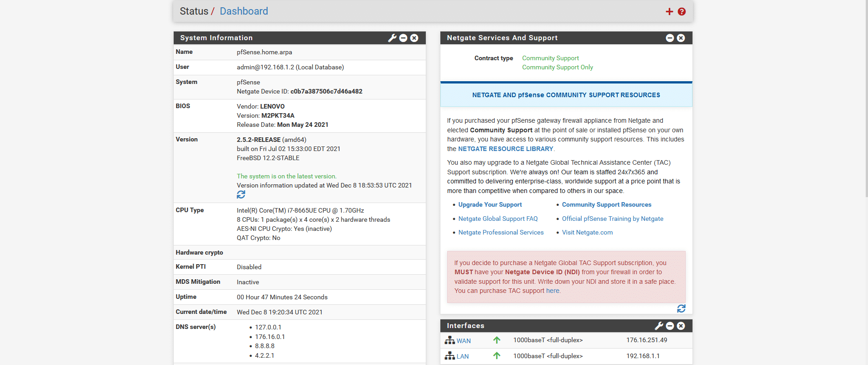Click the user admin@192.168.1.2 text
Viewport: 868px width, 365px height.
[265, 67]
